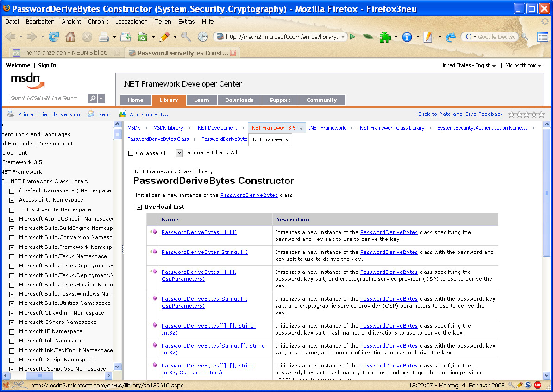Open the address bar URL history dropdown
The image size is (553, 392).
coord(343,37)
